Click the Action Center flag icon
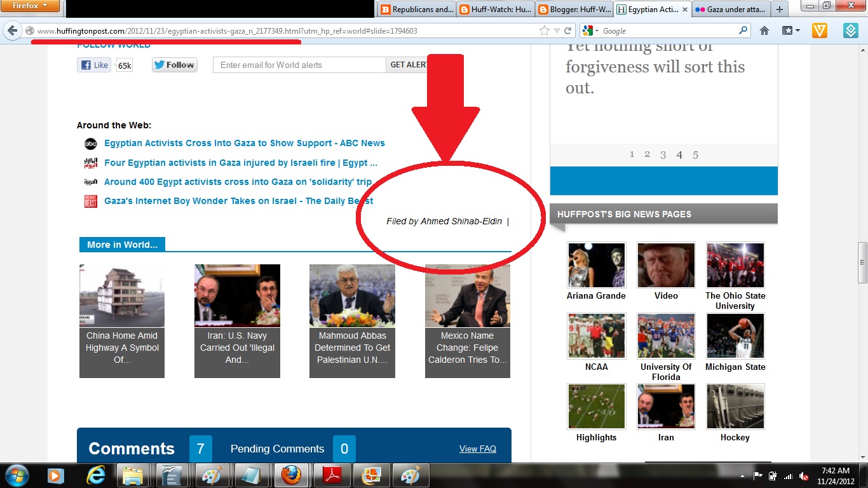 [x=758, y=476]
